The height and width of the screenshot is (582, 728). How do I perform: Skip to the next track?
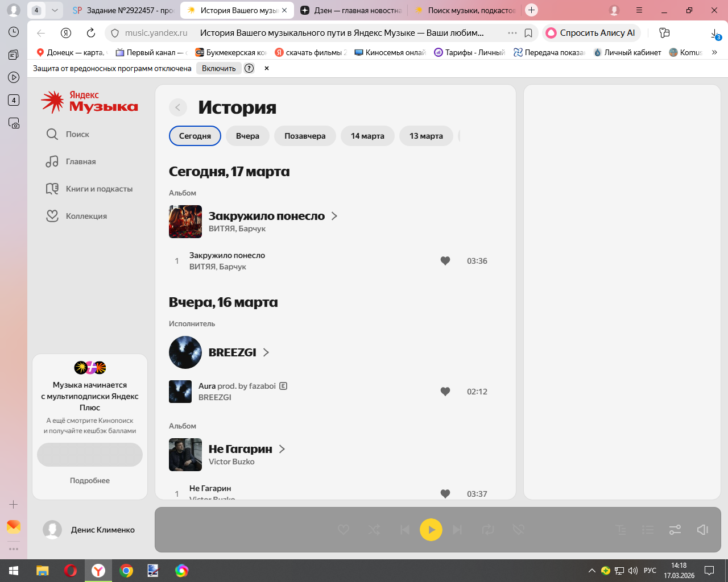[457, 530]
